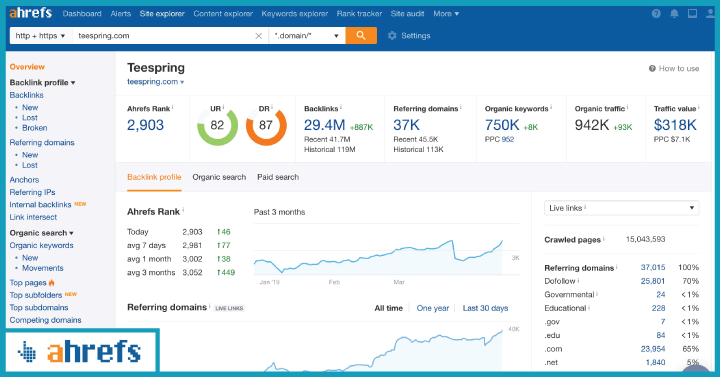
Task: Switch to Paid search tab
Action: (278, 177)
